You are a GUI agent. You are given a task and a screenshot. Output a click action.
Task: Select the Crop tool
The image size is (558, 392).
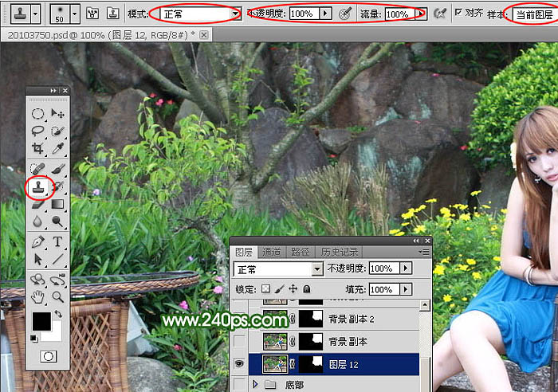pyautogui.click(x=37, y=148)
